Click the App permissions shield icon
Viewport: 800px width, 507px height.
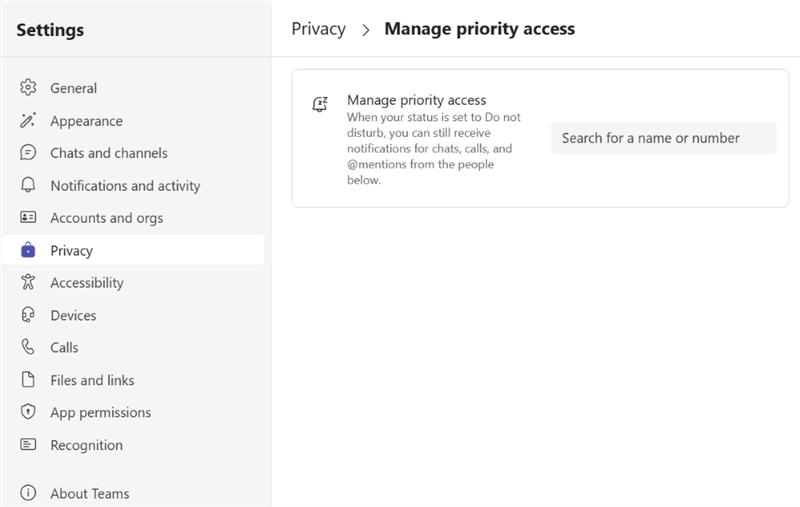(28, 412)
